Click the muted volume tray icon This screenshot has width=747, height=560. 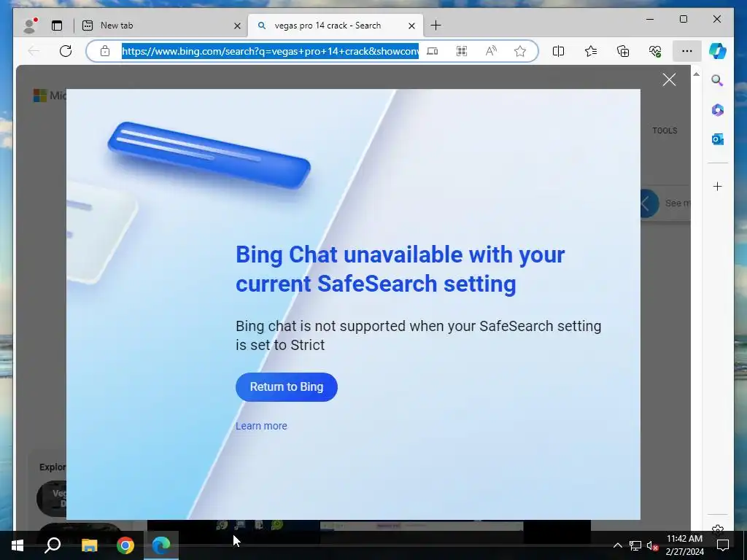(x=652, y=545)
